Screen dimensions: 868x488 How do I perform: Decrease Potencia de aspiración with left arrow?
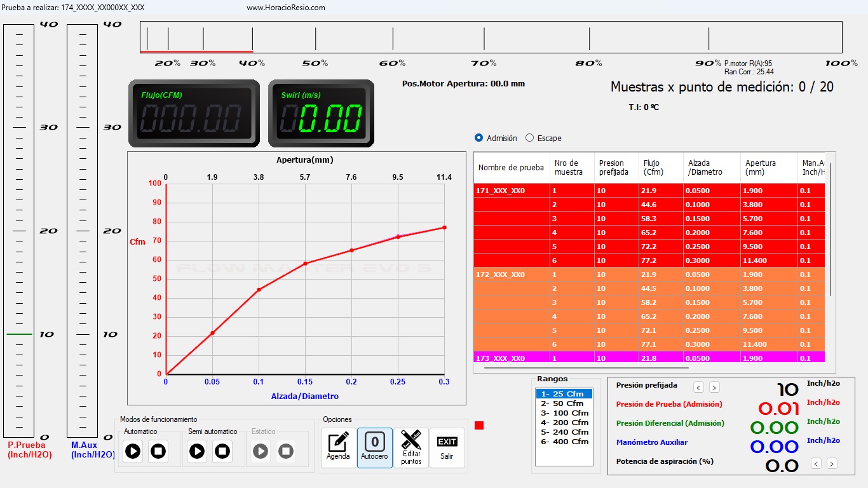(817, 464)
